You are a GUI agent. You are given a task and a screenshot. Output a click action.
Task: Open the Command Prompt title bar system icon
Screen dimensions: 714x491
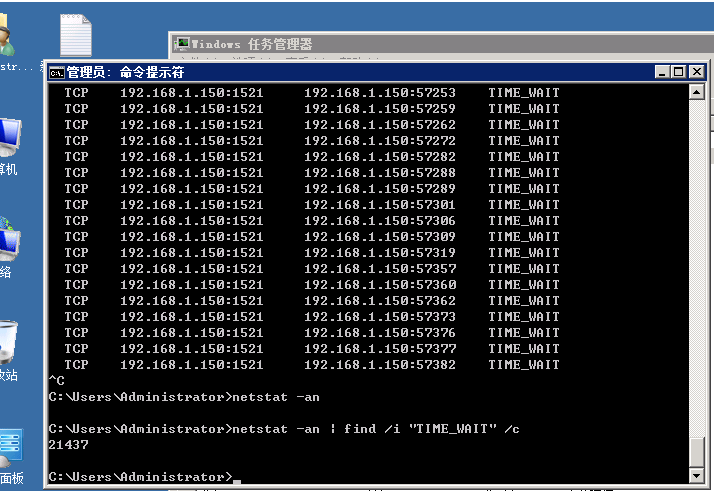[57, 72]
